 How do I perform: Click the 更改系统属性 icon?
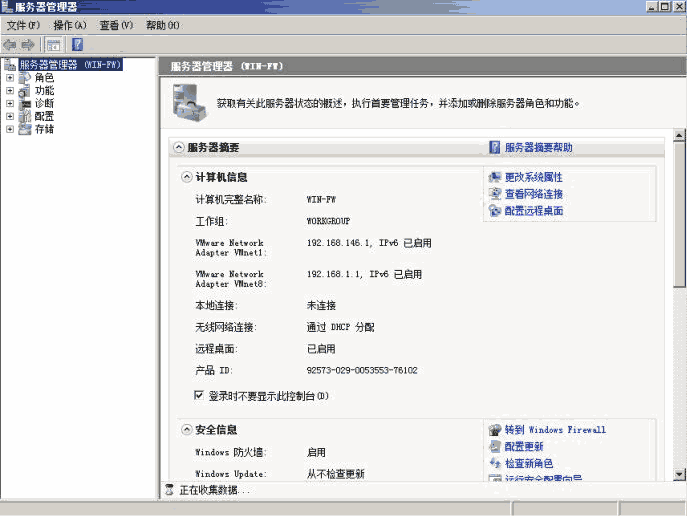495,177
